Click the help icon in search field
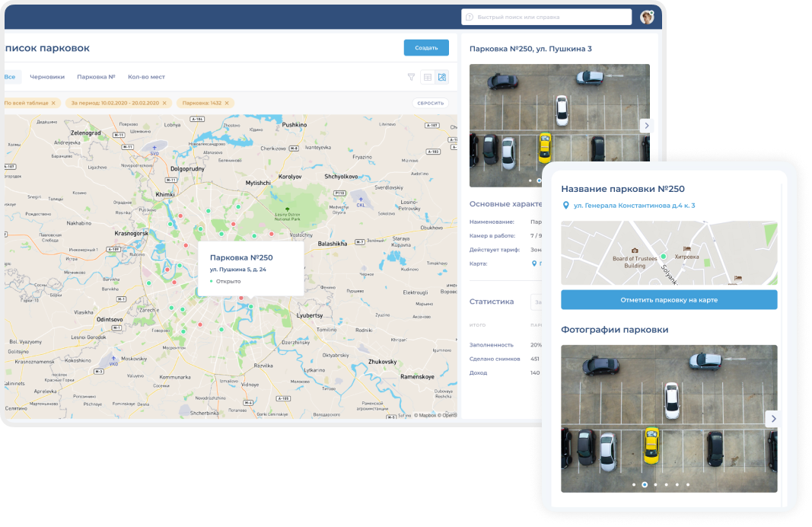The image size is (812, 527). pyautogui.click(x=470, y=17)
